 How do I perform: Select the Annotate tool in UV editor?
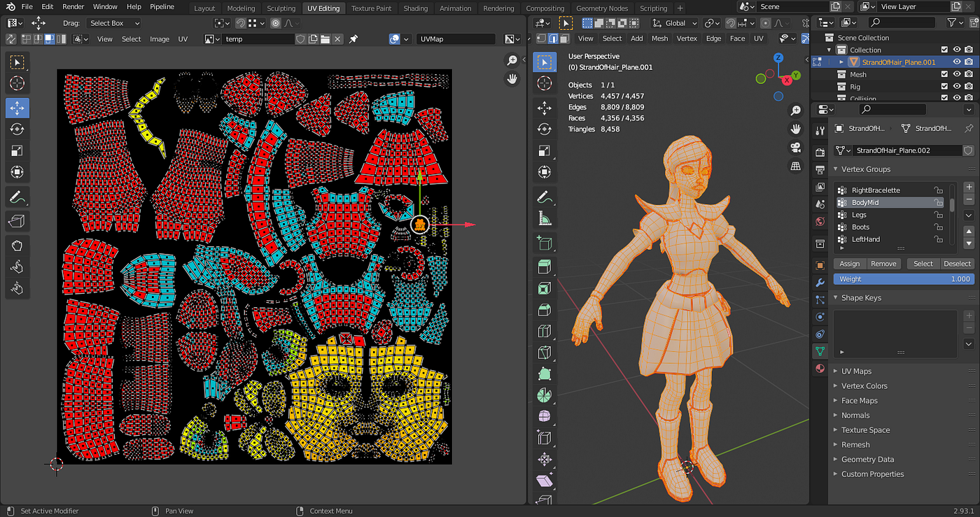pos(17,197)
